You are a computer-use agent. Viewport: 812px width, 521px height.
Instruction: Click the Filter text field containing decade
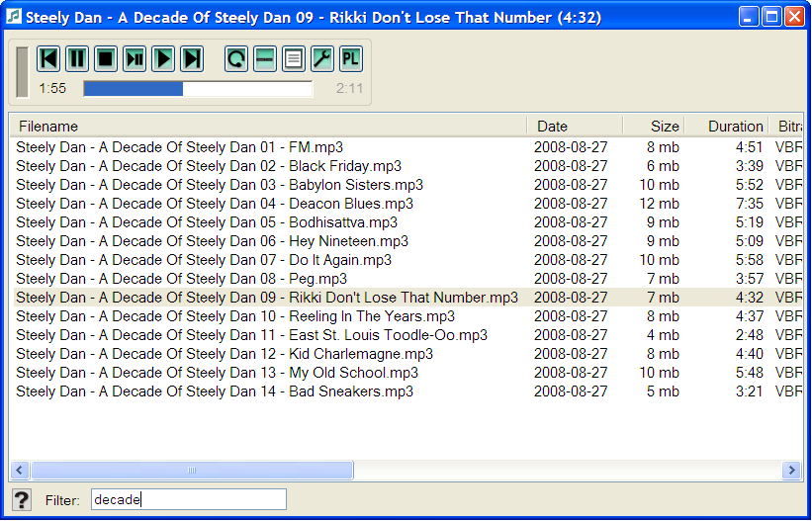[189, 500]
